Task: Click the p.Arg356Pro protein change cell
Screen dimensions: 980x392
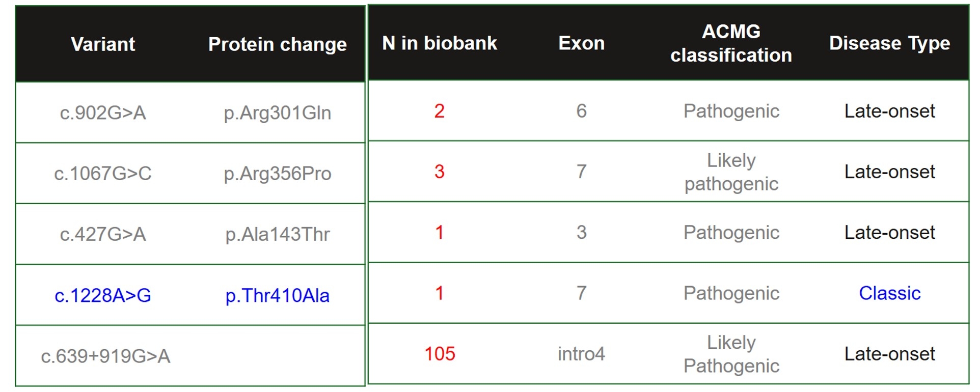Action: pos(277,174)
